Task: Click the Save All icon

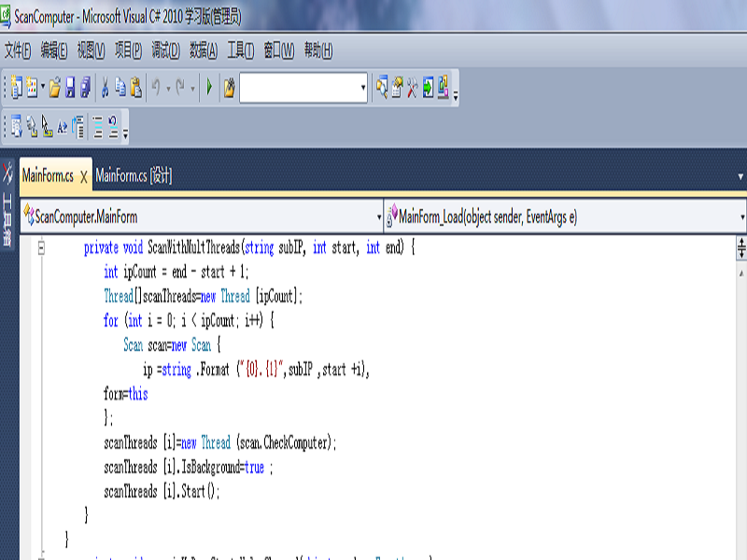Action: [86, 88]
